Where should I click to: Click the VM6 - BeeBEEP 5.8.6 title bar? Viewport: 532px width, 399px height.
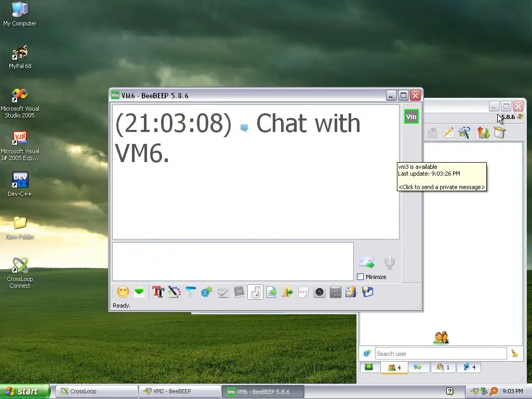[x=248, y=96]
